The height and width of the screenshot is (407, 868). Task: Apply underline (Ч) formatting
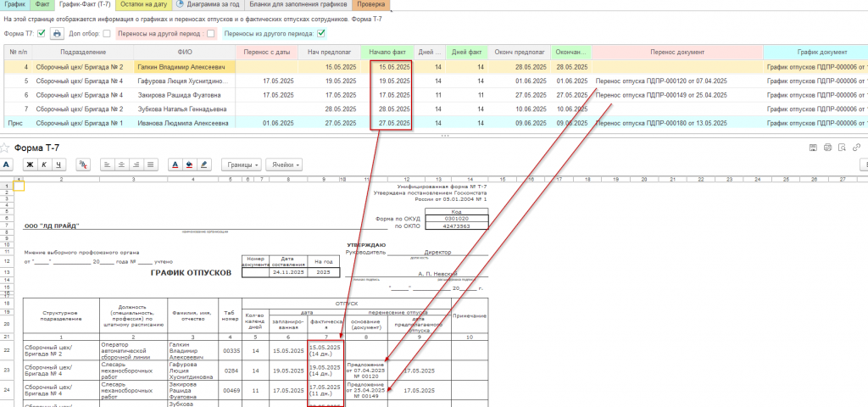click(x=58, y=164)
